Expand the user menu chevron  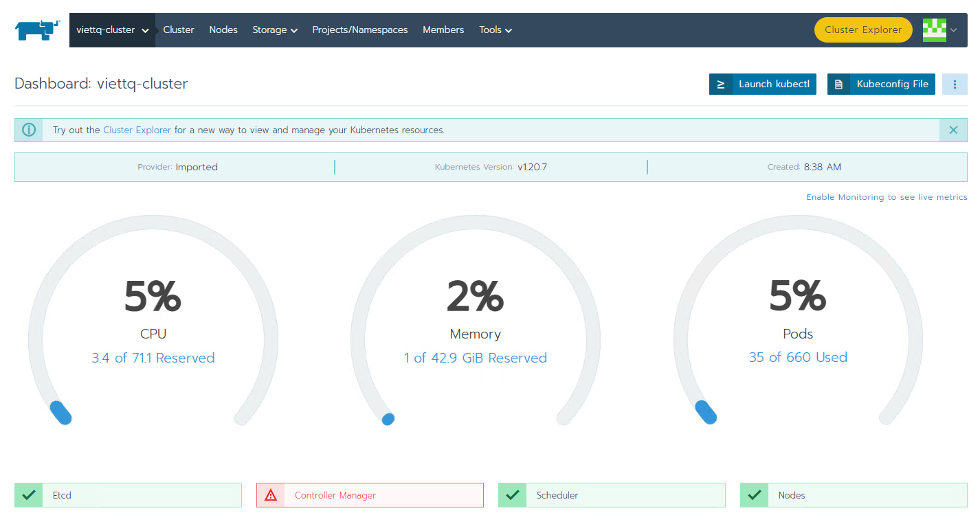(x=954, y=30)
